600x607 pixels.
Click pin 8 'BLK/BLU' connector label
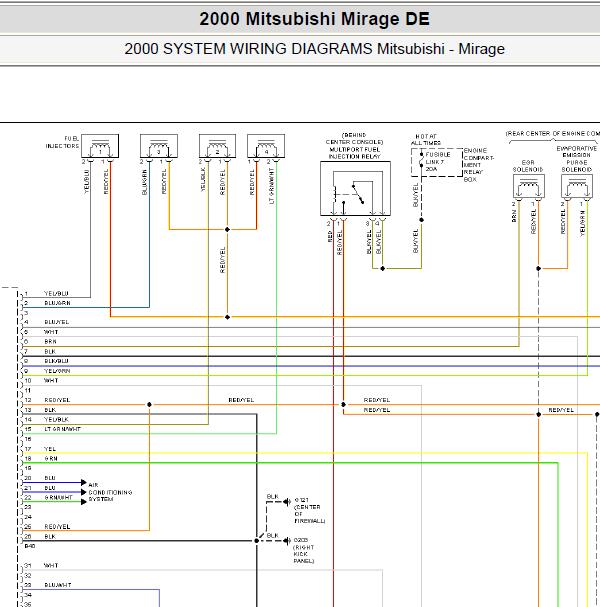click(57, 361)
